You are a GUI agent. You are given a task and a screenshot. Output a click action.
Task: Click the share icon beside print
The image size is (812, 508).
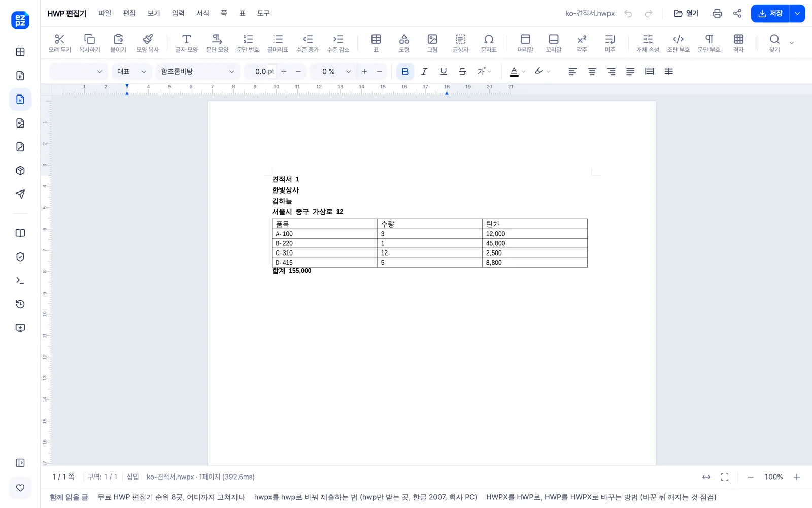[x=737, y=14]
